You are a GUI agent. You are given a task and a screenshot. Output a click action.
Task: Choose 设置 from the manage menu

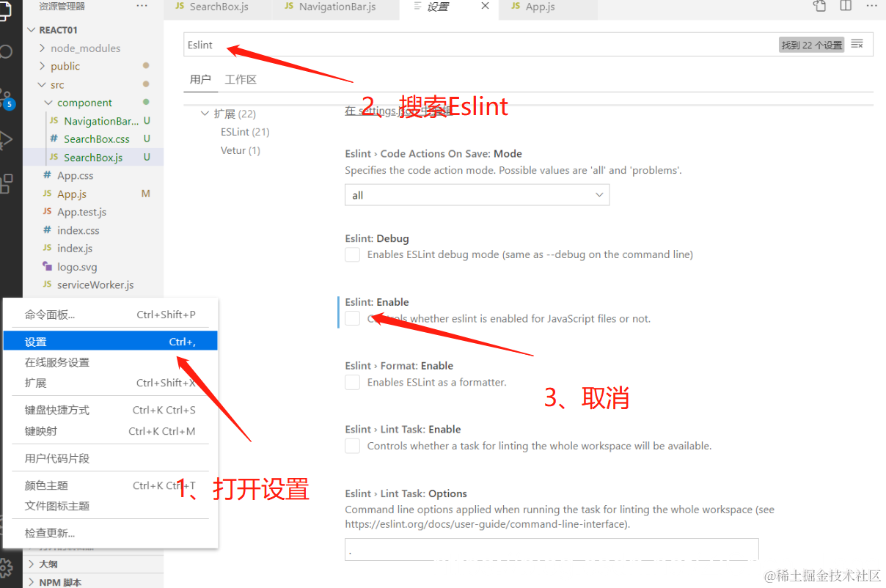(110, 342)
